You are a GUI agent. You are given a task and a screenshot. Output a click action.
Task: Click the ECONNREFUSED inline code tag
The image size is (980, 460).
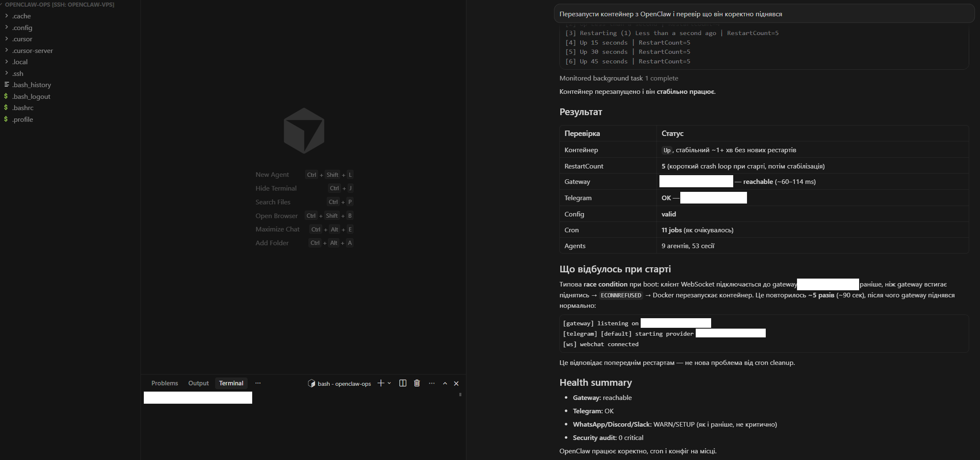coord(621,295)
